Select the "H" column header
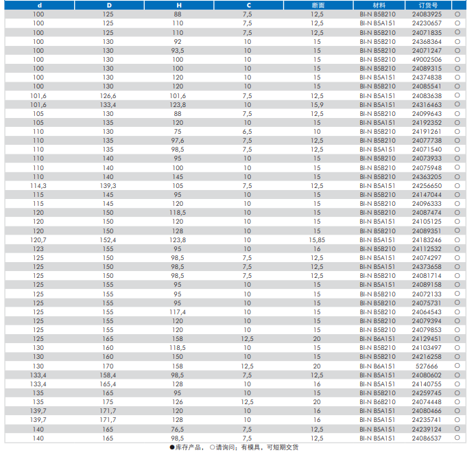The height and width of the screenshot is (457, 476). click(x=178, y=5)
